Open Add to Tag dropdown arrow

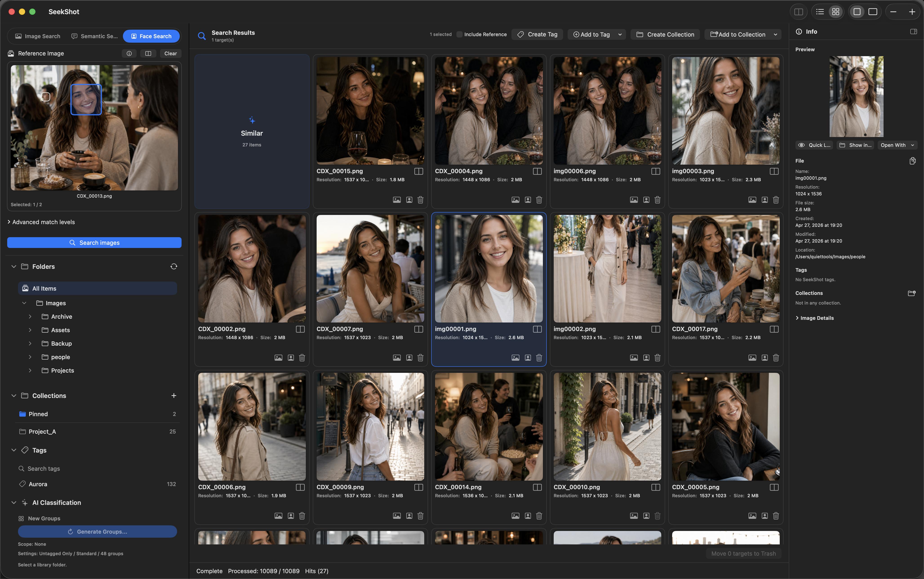[x=620, y=34]
